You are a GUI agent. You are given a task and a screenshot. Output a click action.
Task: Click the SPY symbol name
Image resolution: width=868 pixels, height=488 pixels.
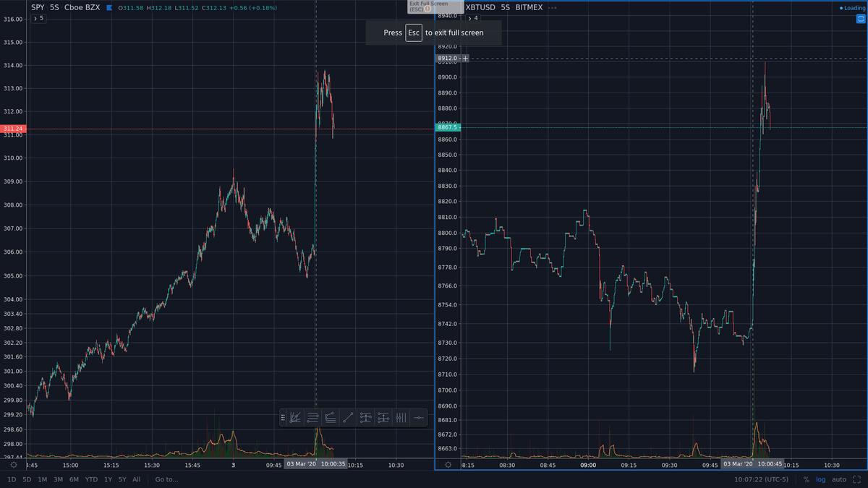[x=38, y=8]
